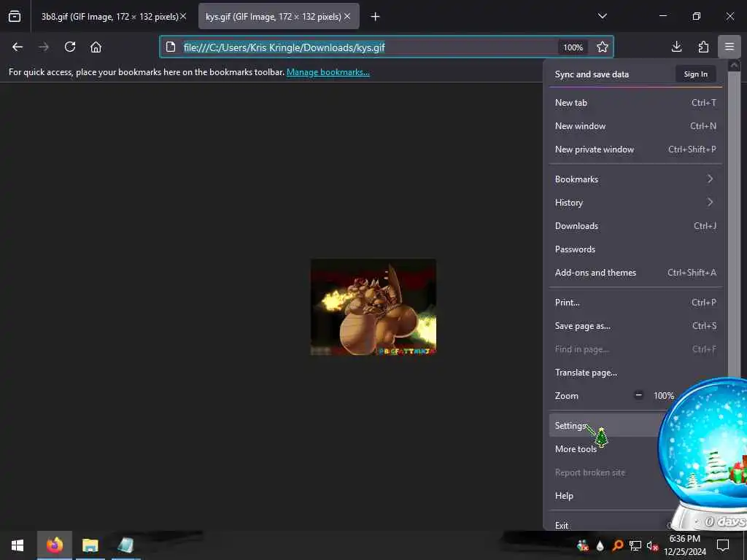Choose Exit in the menu

610,525
